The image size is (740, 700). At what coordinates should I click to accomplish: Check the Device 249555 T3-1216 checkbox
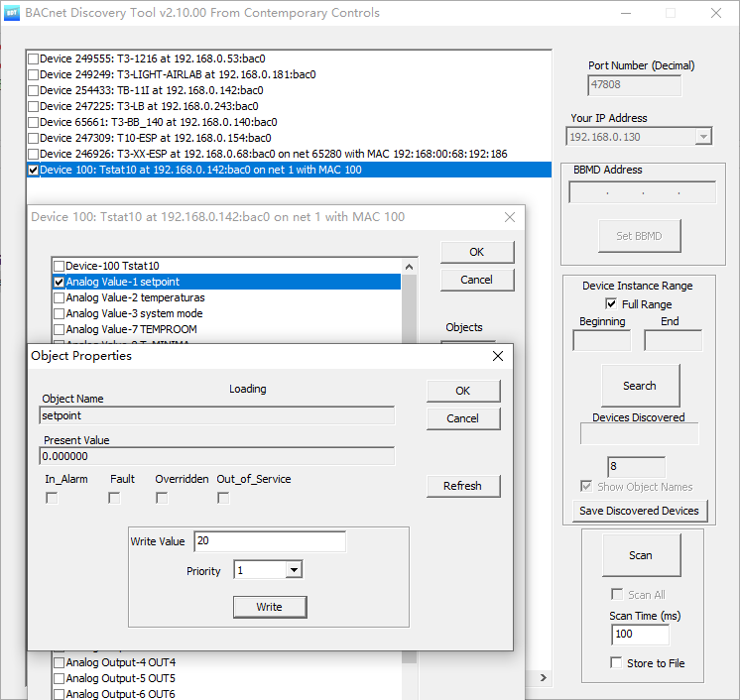pyautogui.click(x=34, y=58)
